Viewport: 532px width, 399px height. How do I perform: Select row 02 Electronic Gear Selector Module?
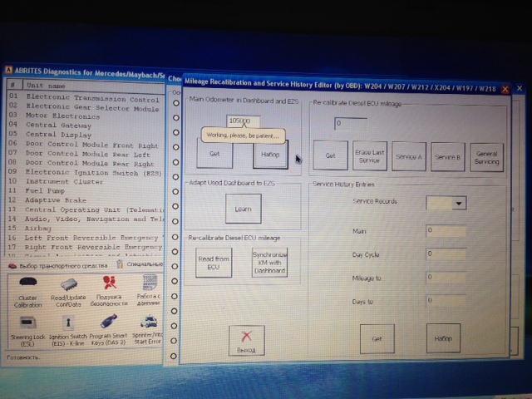(86, 107)
